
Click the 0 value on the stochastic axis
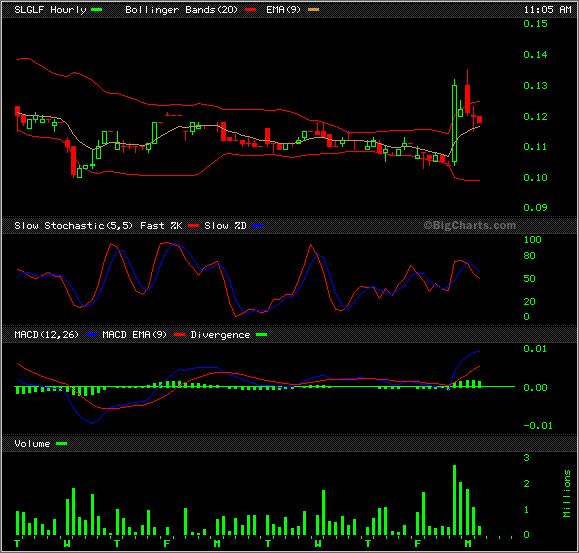click(527, 317)
